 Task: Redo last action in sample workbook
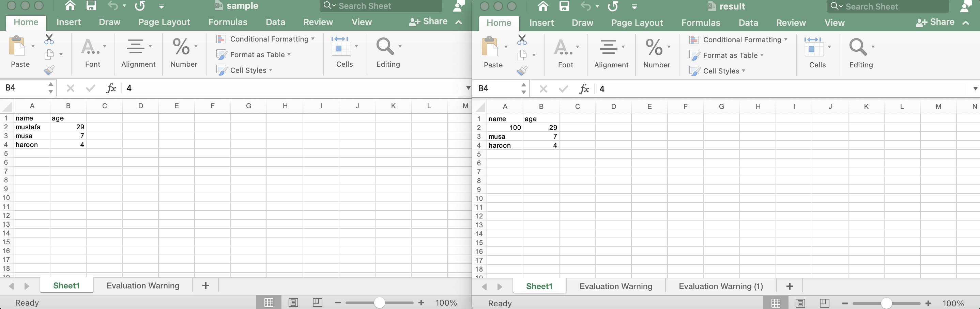pos(139,6)
